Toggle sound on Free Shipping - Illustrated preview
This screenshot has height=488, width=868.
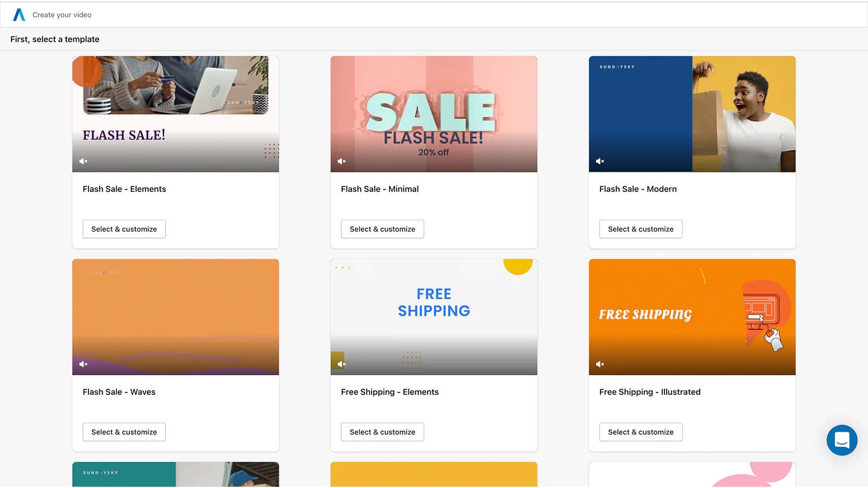pyautogui.click(x=599, y=364)
